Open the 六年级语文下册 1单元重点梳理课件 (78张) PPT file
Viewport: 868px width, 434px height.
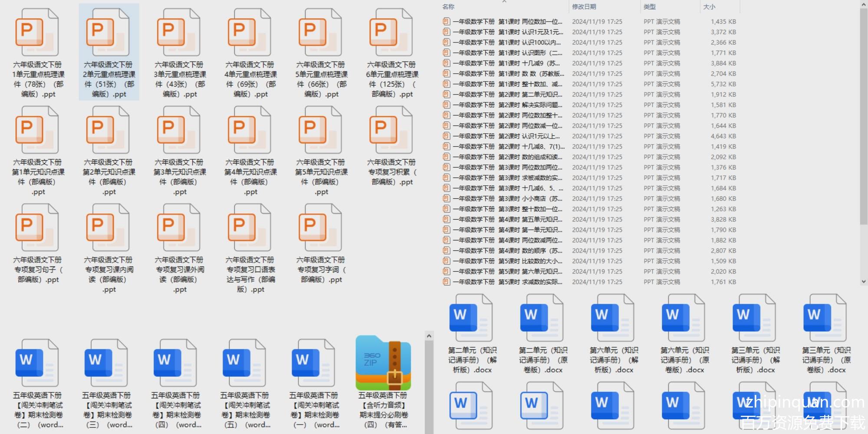pyautogui.click(x=37, y=33)
